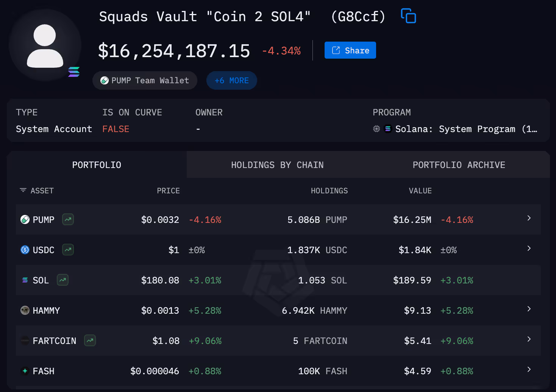The width and height of the screenshot is (556, 392).
Task: Click the HAMMY token logo
Action: pos(25,310)
